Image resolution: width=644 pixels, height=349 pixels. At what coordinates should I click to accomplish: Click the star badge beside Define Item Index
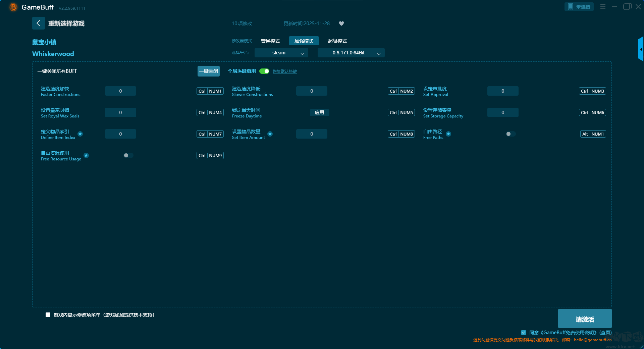click(x=80, y=134)
